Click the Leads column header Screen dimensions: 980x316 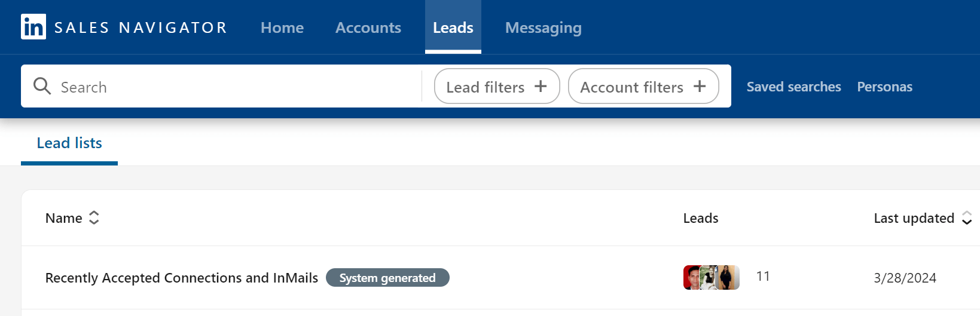click(701, 218)
